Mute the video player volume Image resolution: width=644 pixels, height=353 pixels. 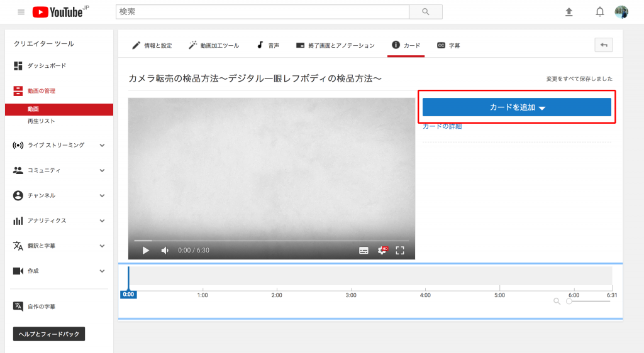coord(165,250)
